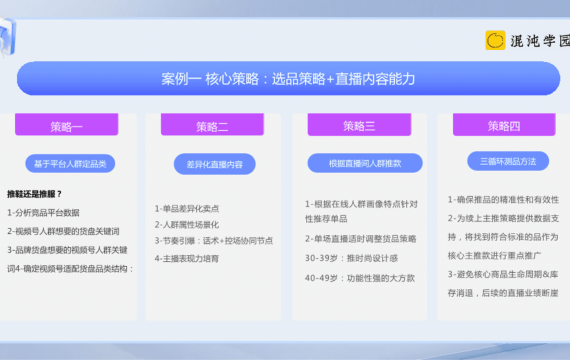Open the 策略一 purple tab header

67,125
